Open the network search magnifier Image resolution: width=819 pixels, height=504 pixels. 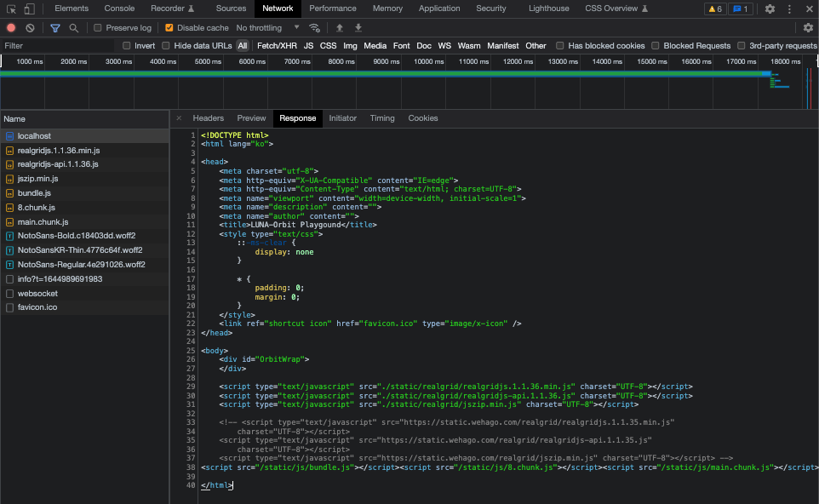click(74, 28)
